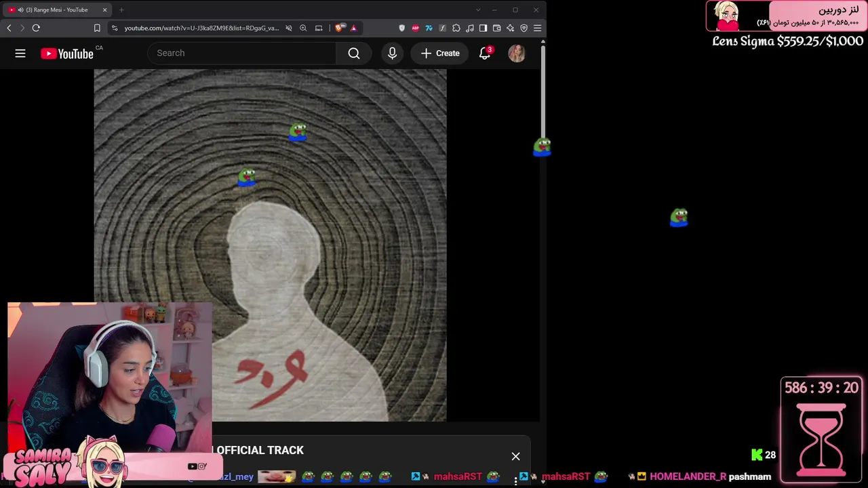Open the YouTube guide hamburger menu
This screenshot has width=868, height=488.
20,53
